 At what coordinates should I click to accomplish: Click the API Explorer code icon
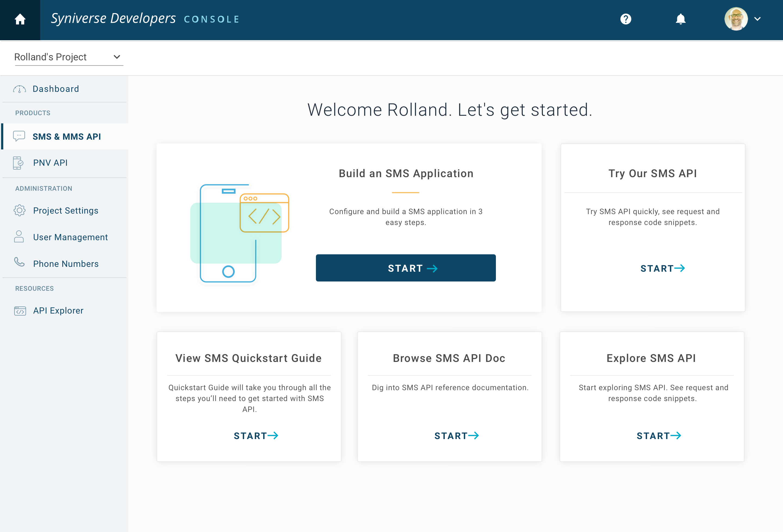coord(20,311)
